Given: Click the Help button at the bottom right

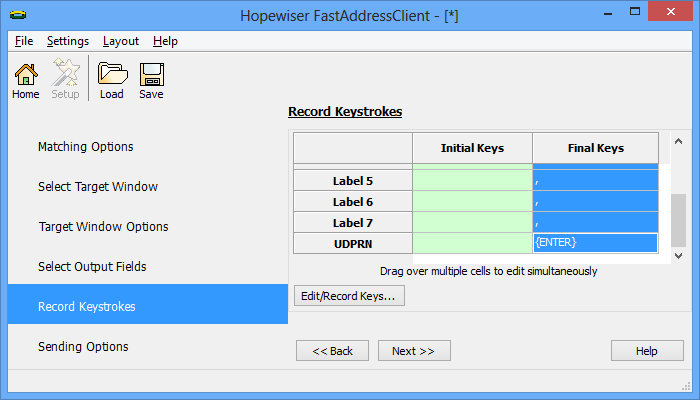Looking at the screenshot, I should coord(647,351).
